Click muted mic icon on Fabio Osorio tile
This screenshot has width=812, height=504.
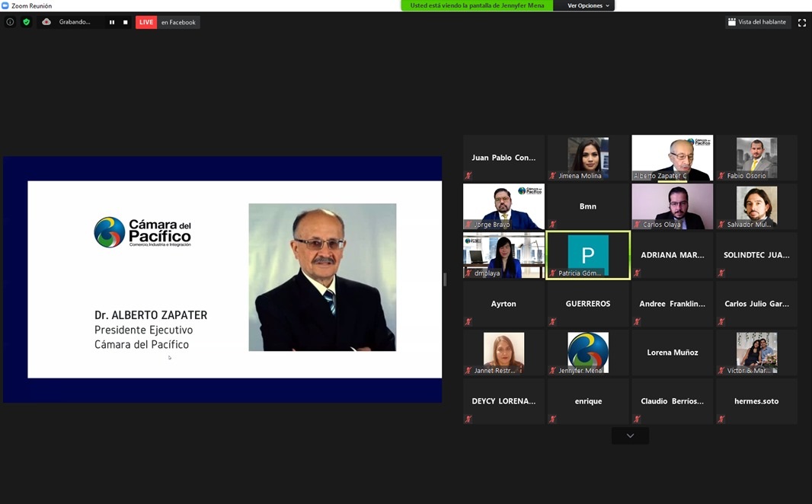pos(721,175)
